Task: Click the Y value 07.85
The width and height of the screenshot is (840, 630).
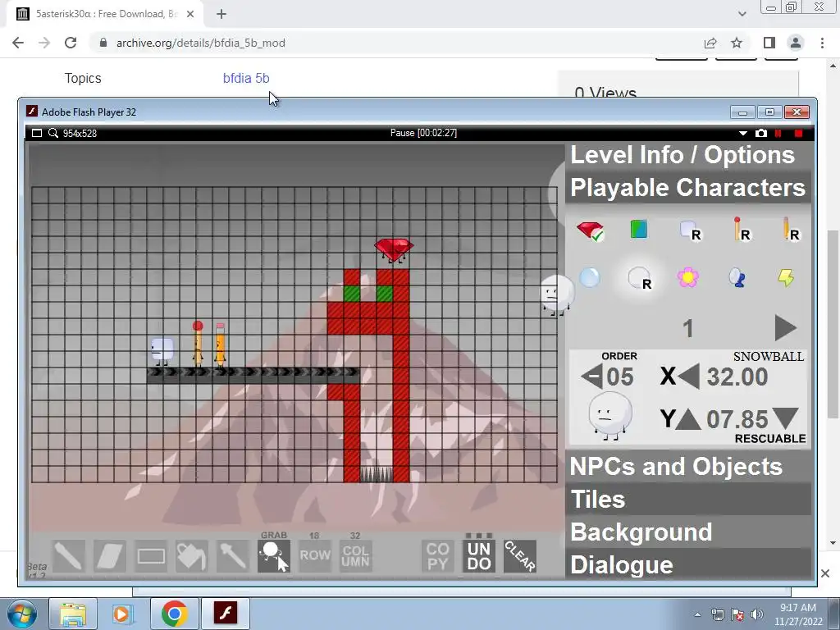Action: [737, 419]
